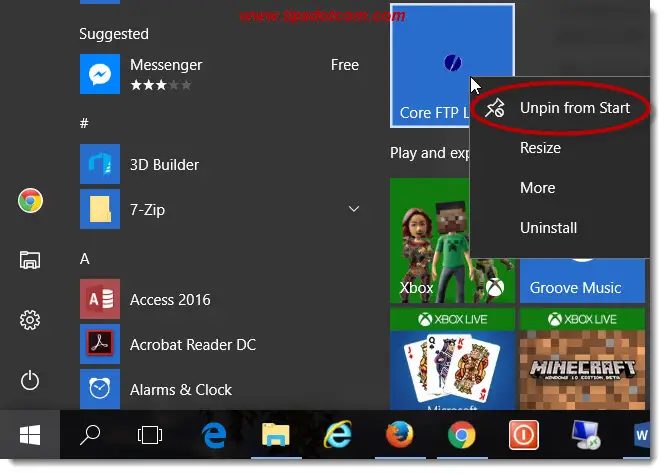Click the unpin icon in the context menu
Viewport: 665px width, 474px height.
pyautogui.click(x=495, y=108)
